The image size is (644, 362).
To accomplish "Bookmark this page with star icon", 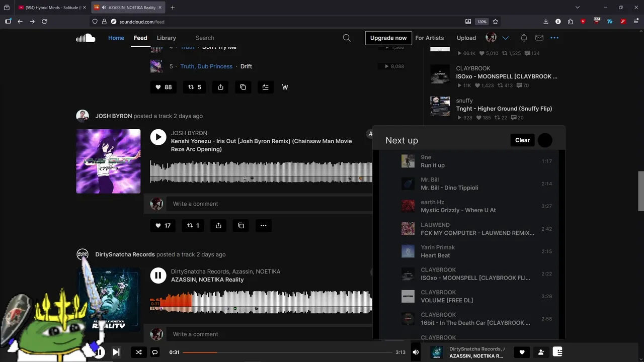I will 496,22.
